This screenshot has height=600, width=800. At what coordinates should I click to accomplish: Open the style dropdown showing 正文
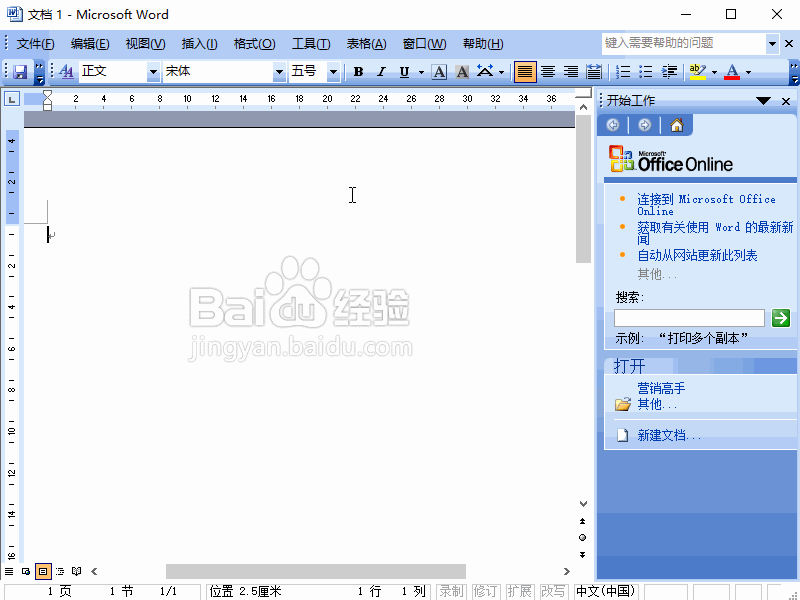coord(153,72)
